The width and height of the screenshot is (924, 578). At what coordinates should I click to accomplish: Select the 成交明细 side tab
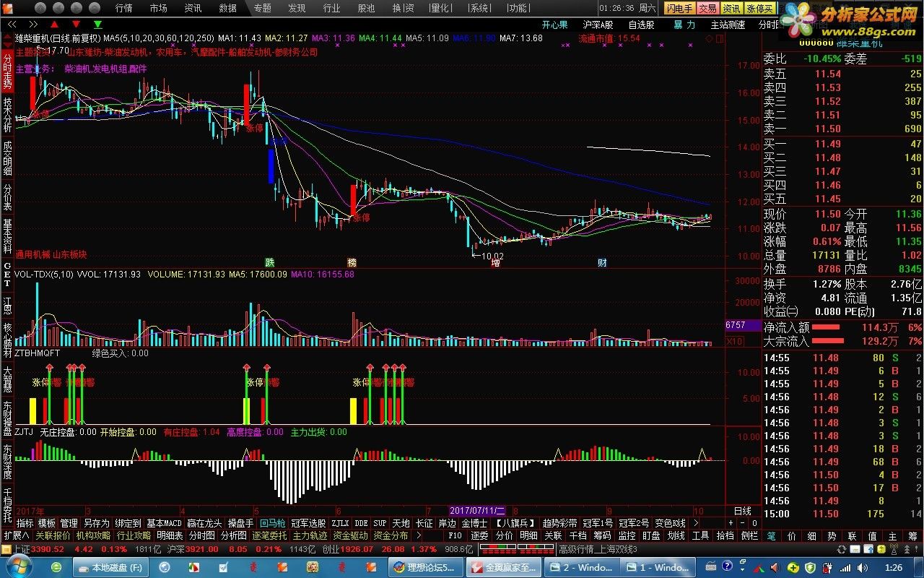[7, 158]
